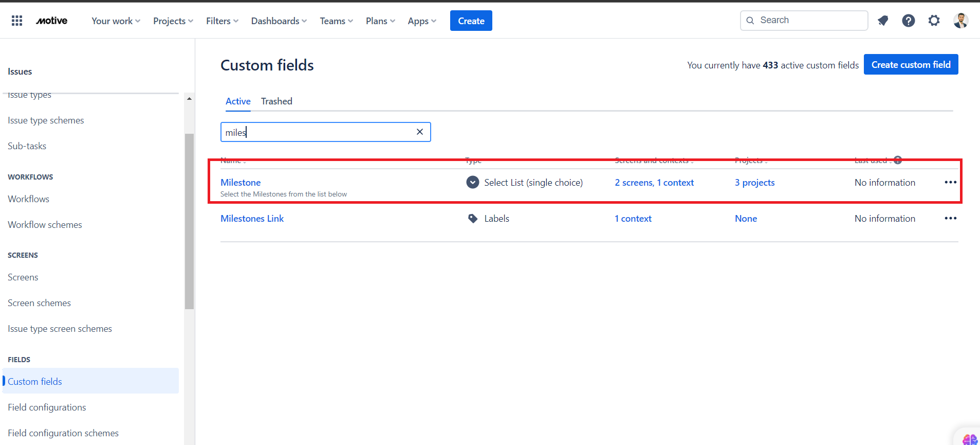
Task: Switch to the Trashed tab
Action: (276, 101)
